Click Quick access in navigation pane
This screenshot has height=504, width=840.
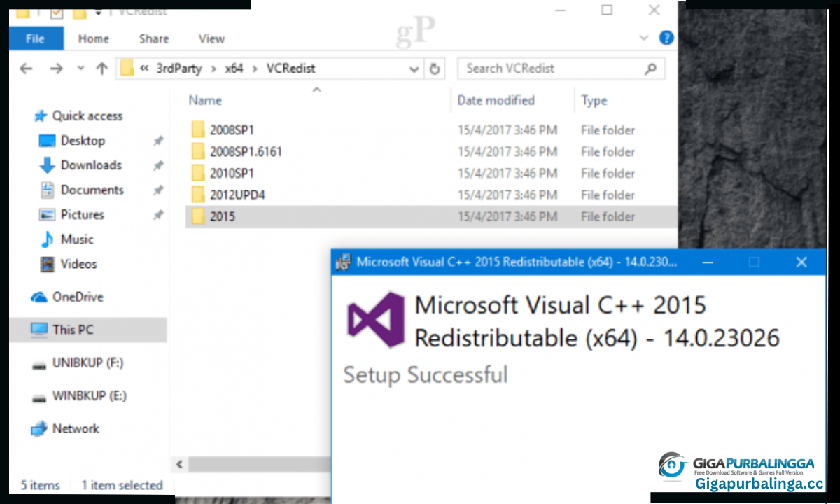pos(87,116)
